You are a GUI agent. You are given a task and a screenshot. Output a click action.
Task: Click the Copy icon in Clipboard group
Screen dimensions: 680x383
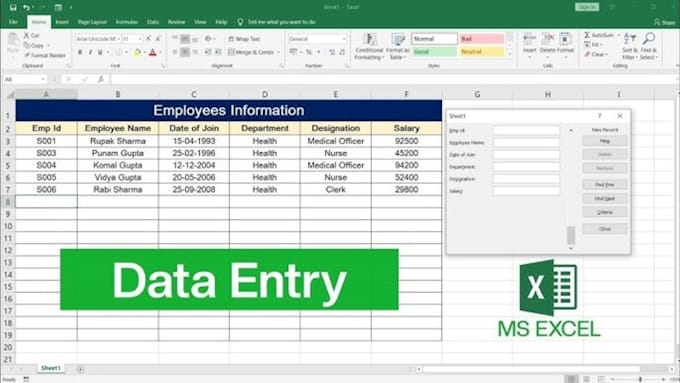pyautogui.click(x=26, y=45)
